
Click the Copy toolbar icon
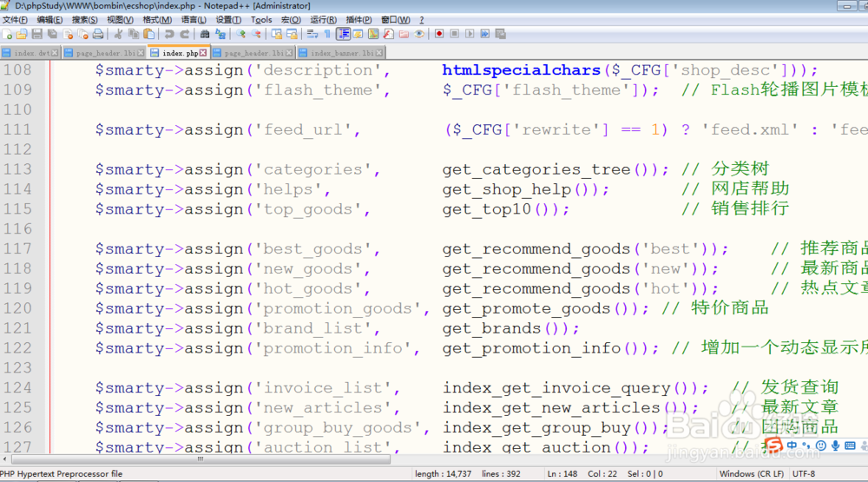click(x=134, y=34)
